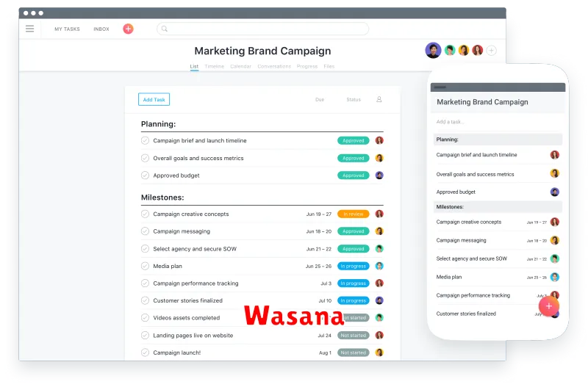This screenshot has width=588, height=387.
Task: Sort by the Due column header
Action: pos(320,100)
